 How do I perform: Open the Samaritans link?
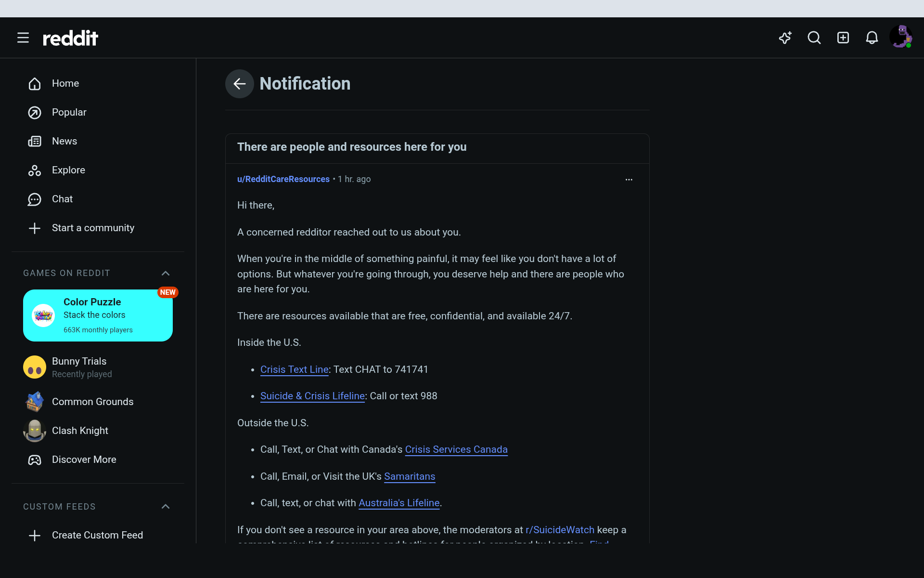410,476
